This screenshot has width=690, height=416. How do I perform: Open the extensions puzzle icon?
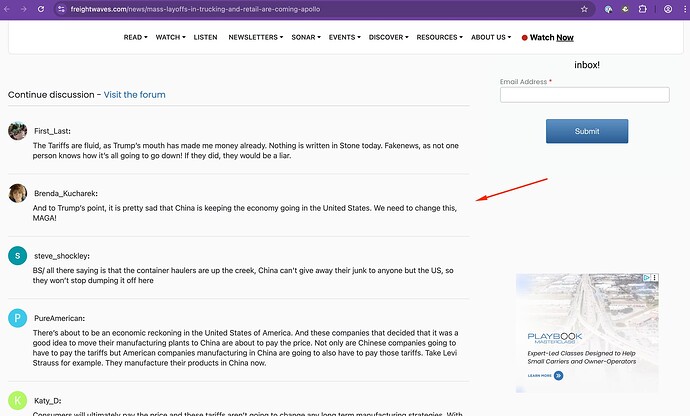pyautogui.click(x=642, y=9)
